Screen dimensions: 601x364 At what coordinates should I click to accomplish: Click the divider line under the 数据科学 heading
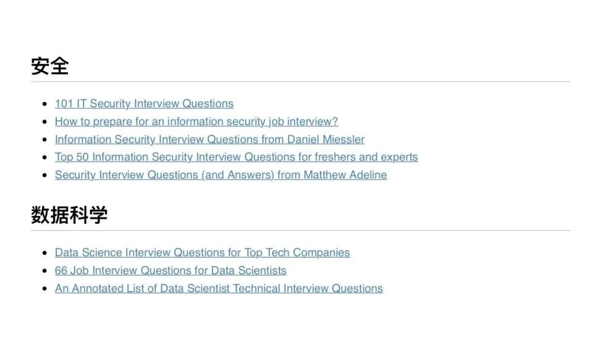300,230
